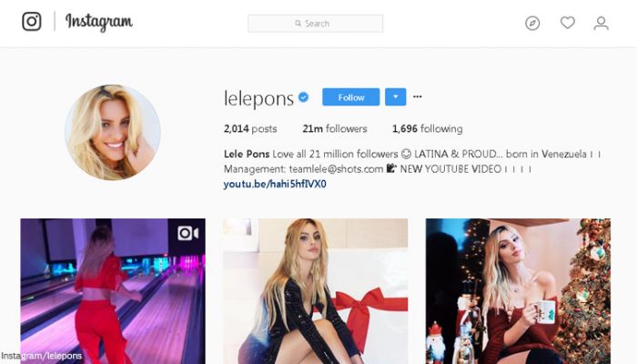Open the activity heart icon
This screenshot has width=637, height=364.
(568, 23)
